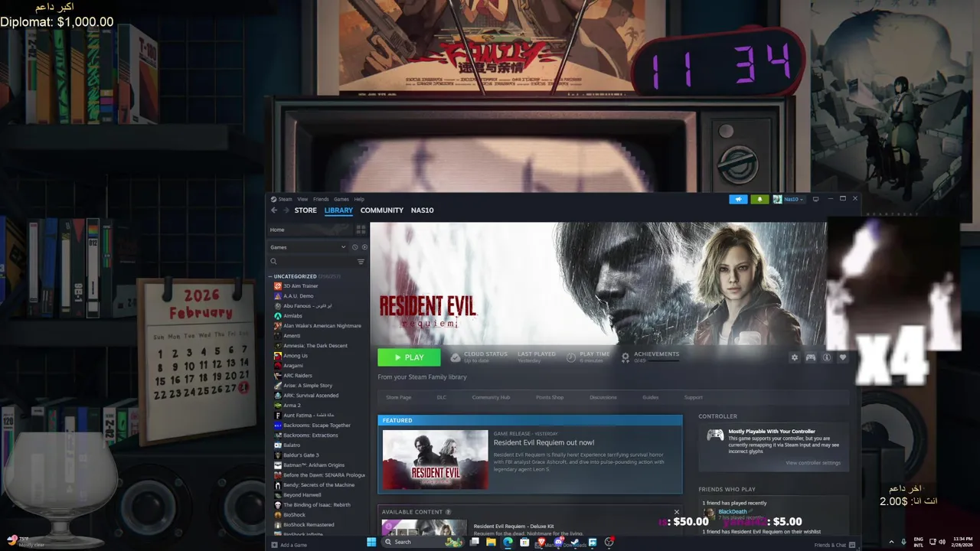Open the Help menu
Viewport: 980px width, 551px height.
pos(359,199)
